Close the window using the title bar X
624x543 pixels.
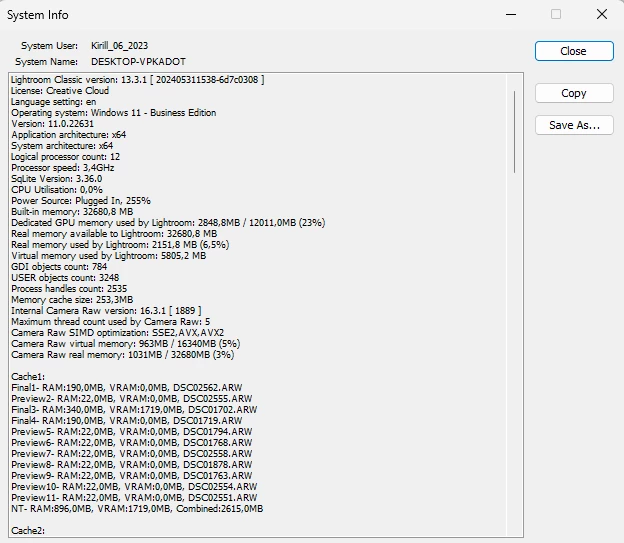[x=602, y=15]
